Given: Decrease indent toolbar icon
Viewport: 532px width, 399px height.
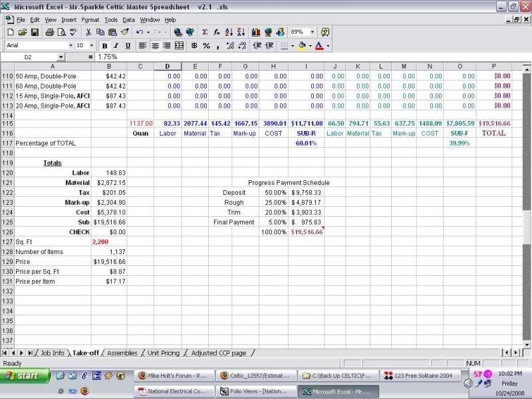Looking at the screenshot, I should pos(257,45).
